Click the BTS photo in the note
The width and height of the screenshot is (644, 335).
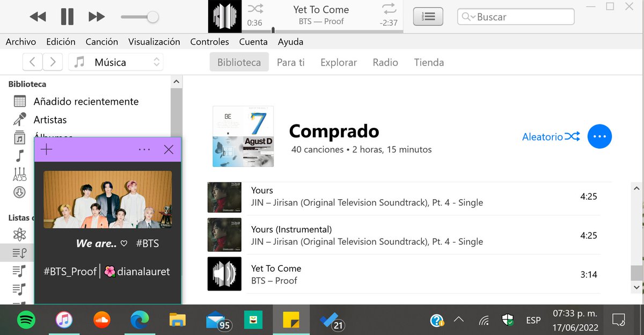(x=108, y=199)
